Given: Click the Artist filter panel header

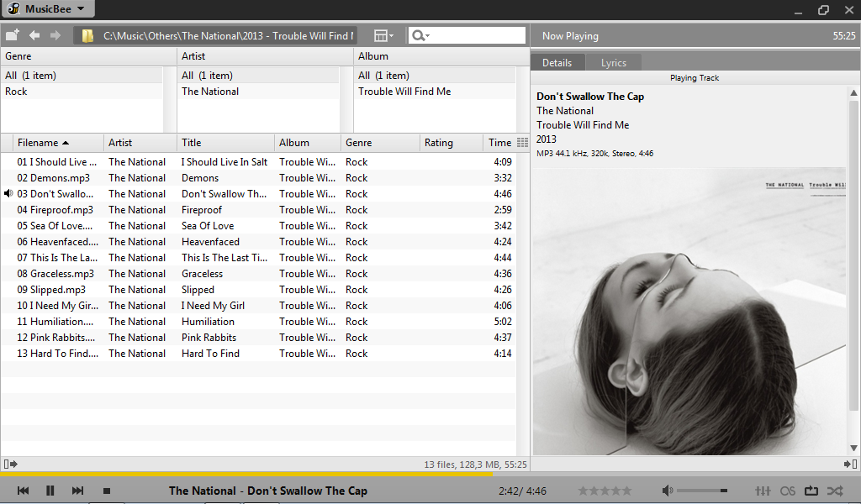Looking at the screenshot, I should [265, 56].
